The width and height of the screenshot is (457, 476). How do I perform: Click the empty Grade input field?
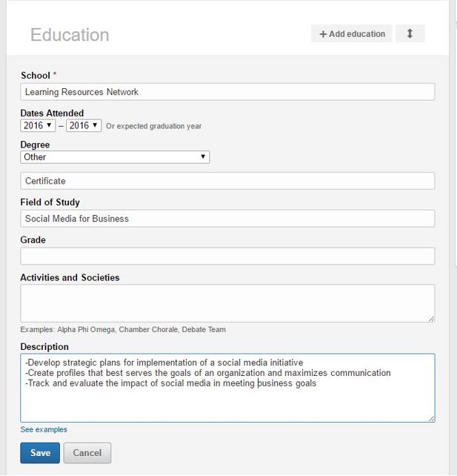(227, 256)
